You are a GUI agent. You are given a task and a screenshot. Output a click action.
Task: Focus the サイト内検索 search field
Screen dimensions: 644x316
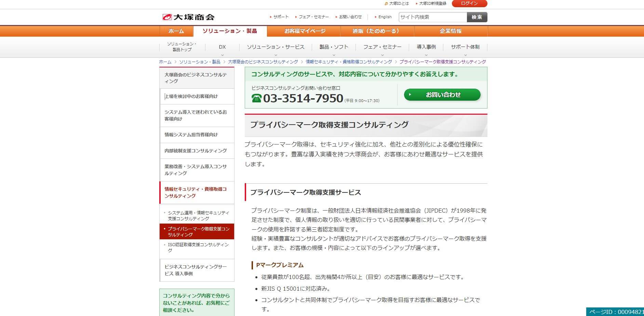coord(433,17)
